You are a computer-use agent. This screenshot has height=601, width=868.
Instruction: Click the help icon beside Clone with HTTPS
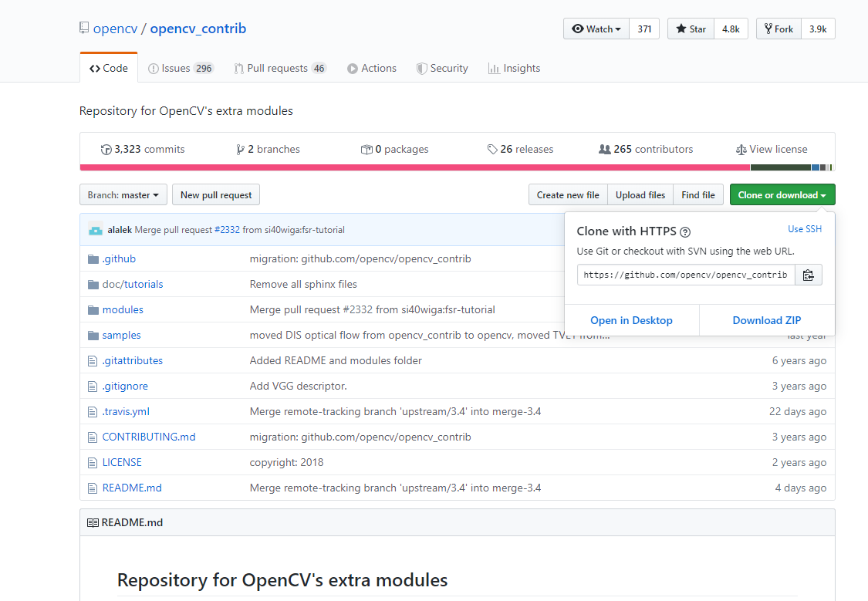(x=685, y=232)
